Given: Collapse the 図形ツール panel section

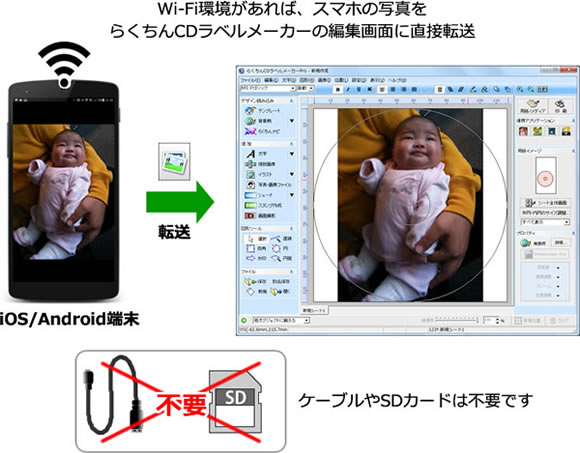Looking at the screenshot, I should (x=291, y=229).
